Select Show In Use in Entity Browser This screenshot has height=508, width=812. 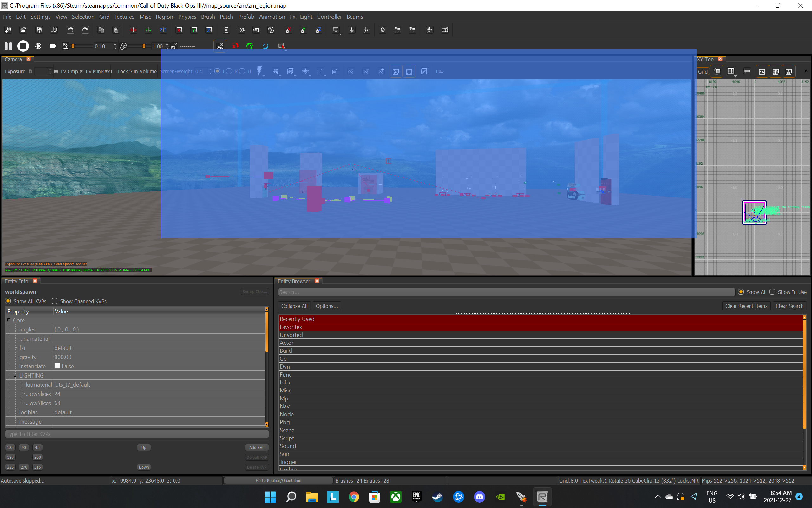[772, 292]
